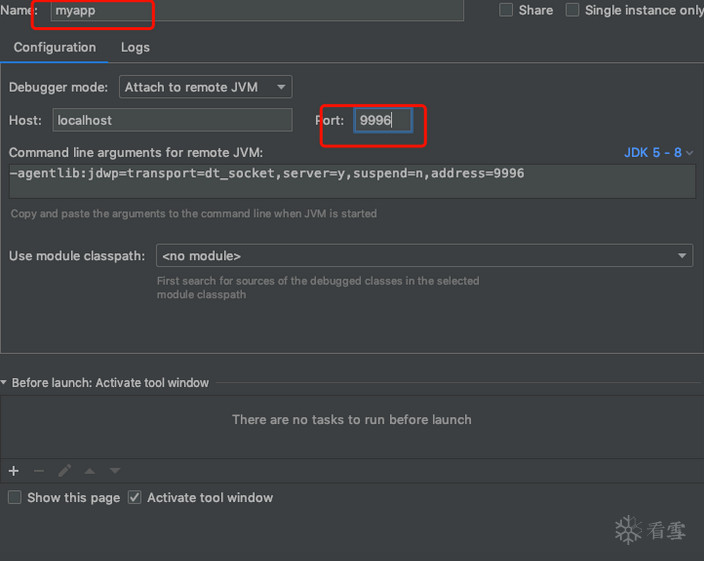Open the Debugger mode dropdown
Viewport: 704px width, 561px height.
[x=205, y=87]
